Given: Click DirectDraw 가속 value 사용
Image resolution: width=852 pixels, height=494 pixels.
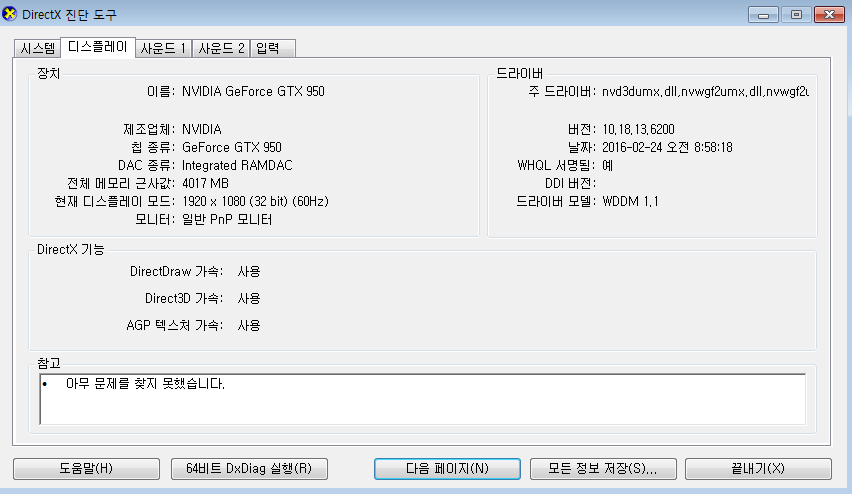Looking at the screenshot, I should pyautogui.click(x=249, y=271).
